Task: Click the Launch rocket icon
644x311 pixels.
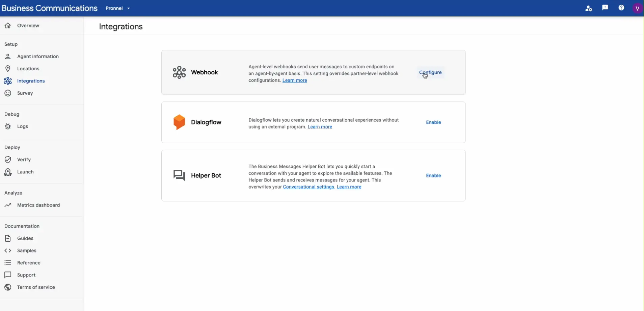Action: click(x=8, y=172)
